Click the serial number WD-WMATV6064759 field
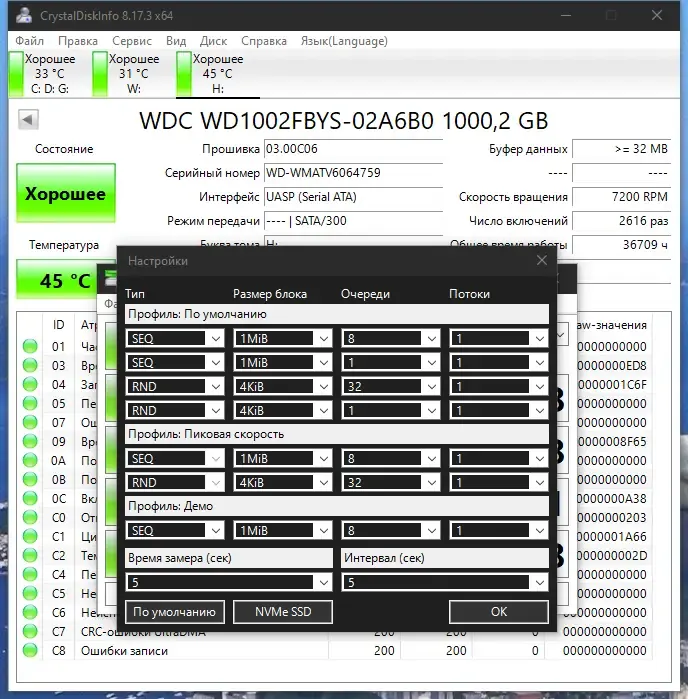This screenshot has height=699, width=688. point(353,173)
